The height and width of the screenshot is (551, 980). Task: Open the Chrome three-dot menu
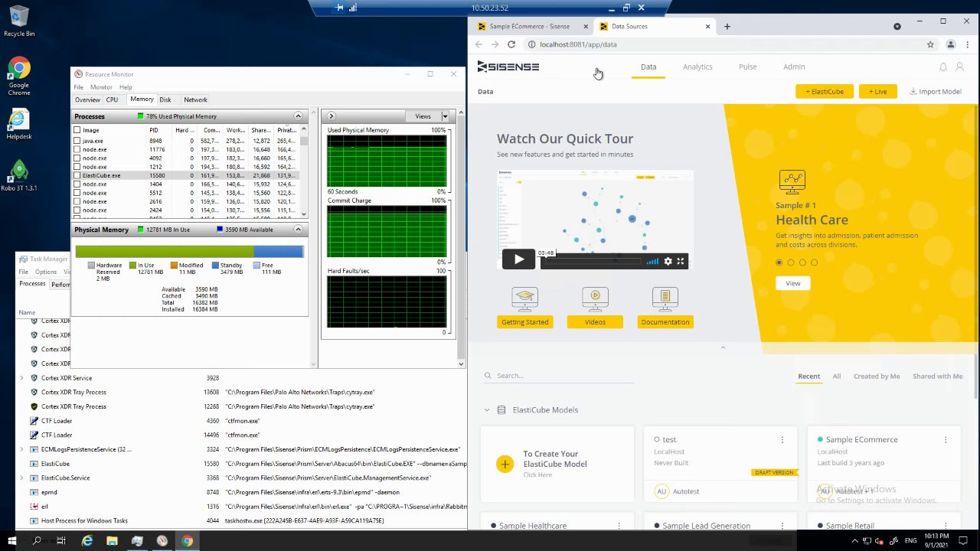(967, 44)
